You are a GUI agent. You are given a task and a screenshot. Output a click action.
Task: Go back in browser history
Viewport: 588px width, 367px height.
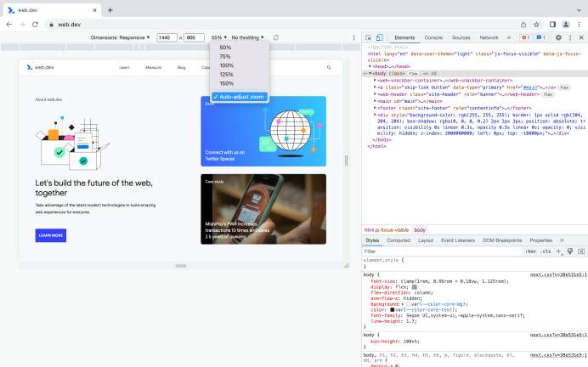click(9, 25)
